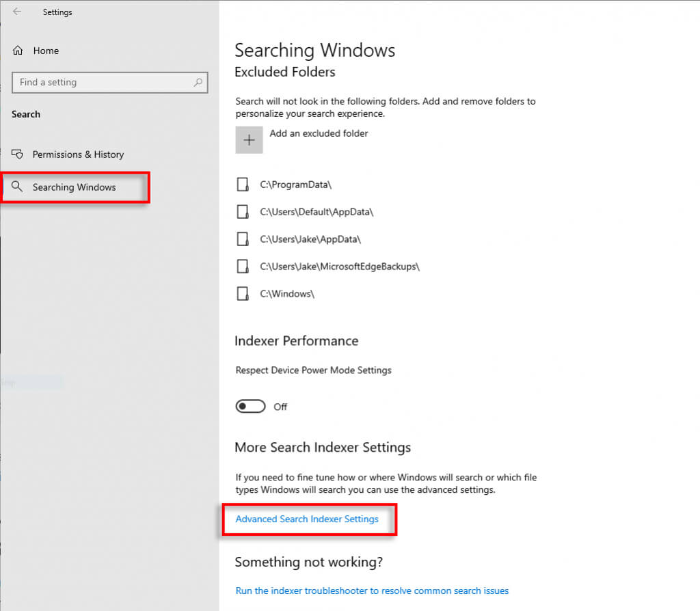Select the C:\Users\Default\AppData\ excluded folder
This screenshot has height=611, width=700.
(317, 212)
